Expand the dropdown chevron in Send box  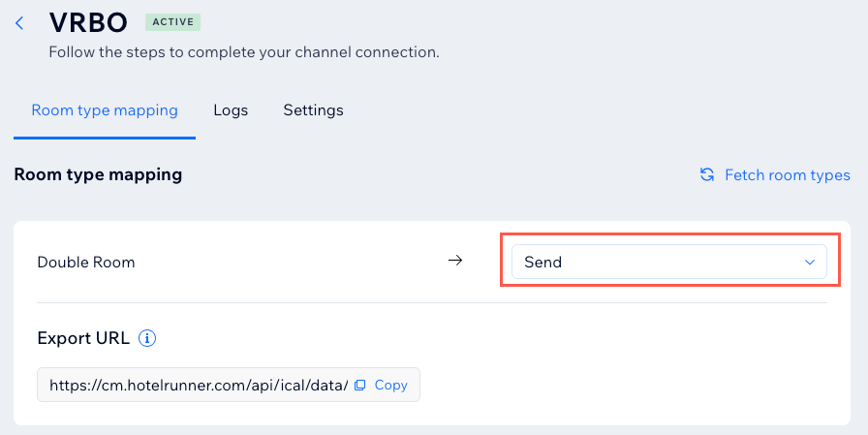809,262
